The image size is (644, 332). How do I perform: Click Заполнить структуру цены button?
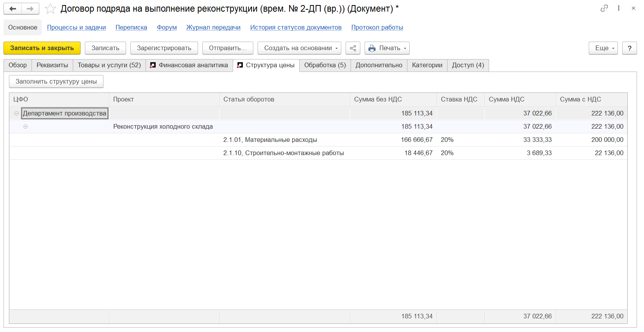(56, 82)
